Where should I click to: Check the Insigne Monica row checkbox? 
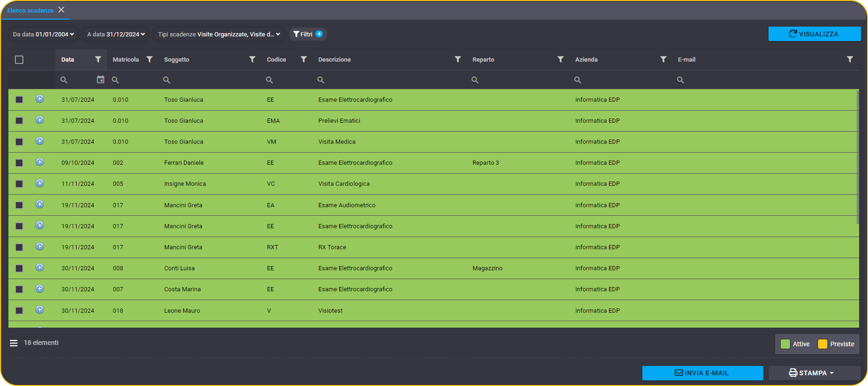[19, 184]
